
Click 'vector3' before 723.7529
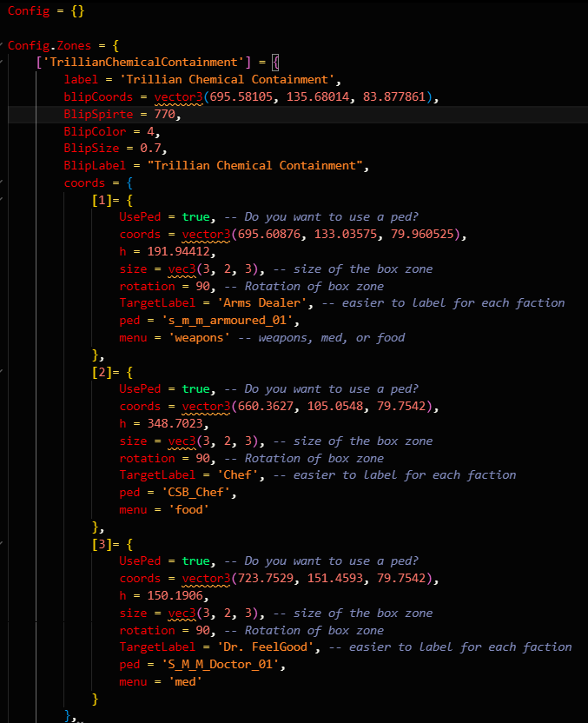pos(206,578)
